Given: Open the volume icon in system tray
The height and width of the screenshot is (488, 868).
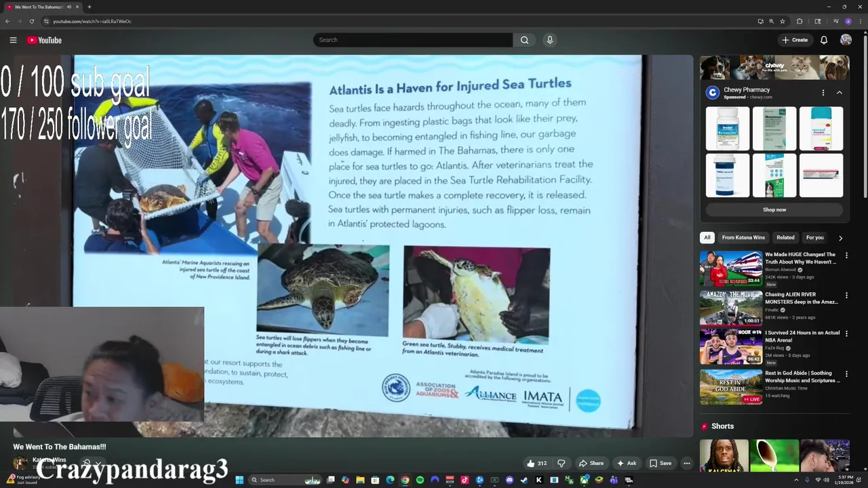Looking at the screenshot, I should point(827,480).
